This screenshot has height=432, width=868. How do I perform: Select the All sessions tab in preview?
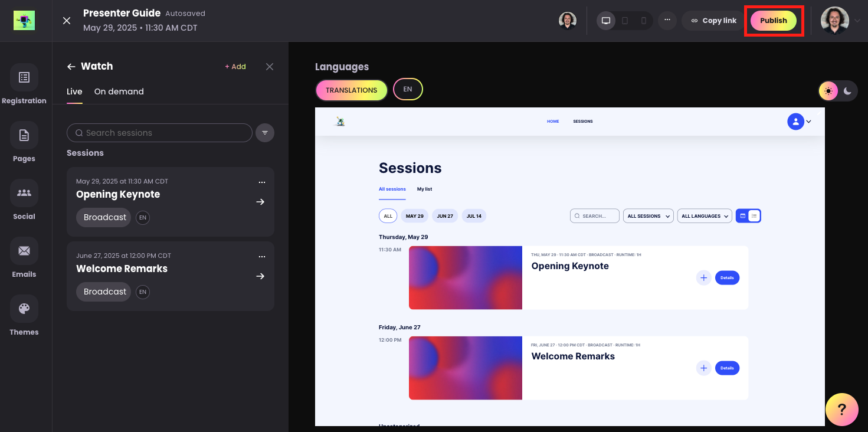pos(392,189)
